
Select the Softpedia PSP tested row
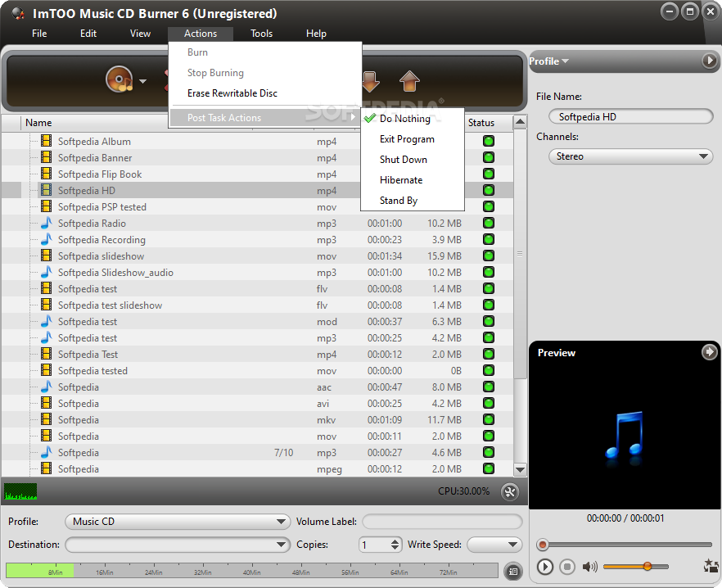(257, 207)
